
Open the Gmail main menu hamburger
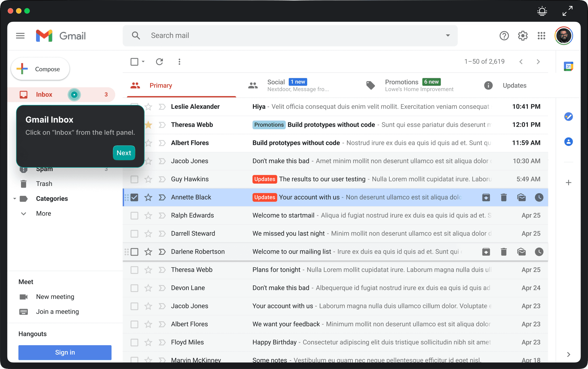coord(20,36)
